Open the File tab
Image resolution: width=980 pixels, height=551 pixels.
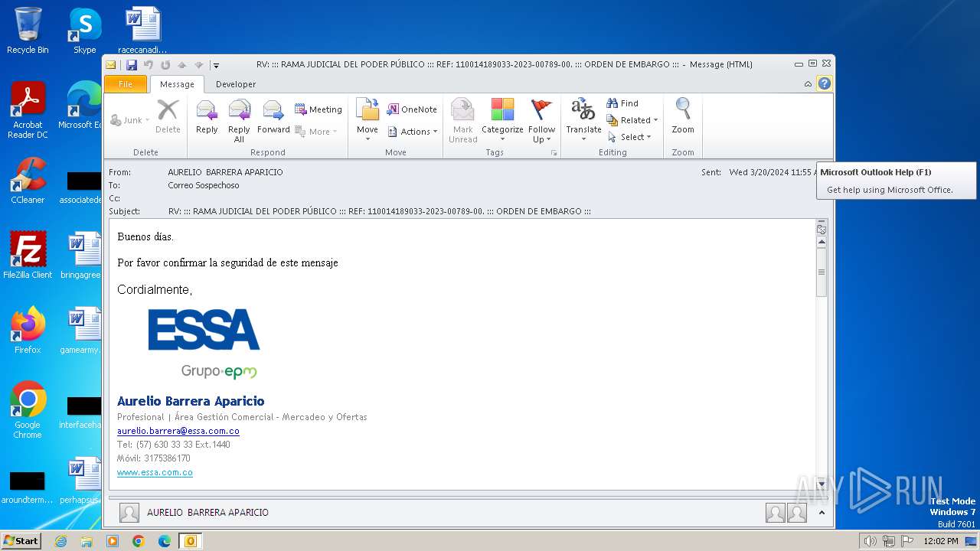(x=125, y=84)
